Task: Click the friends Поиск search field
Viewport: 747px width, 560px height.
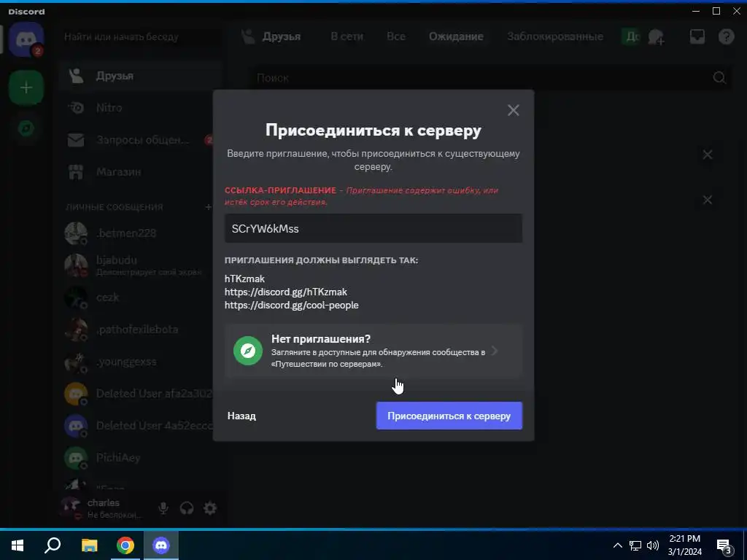Action: click(x=491, y=77)
